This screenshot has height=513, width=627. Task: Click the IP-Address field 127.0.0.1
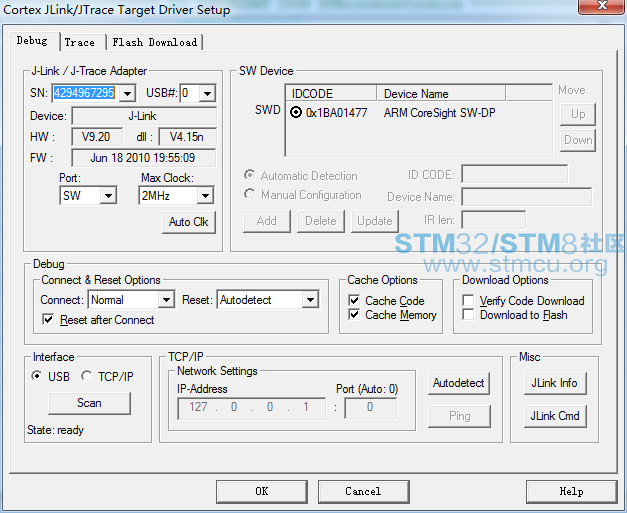click(252, 408)
